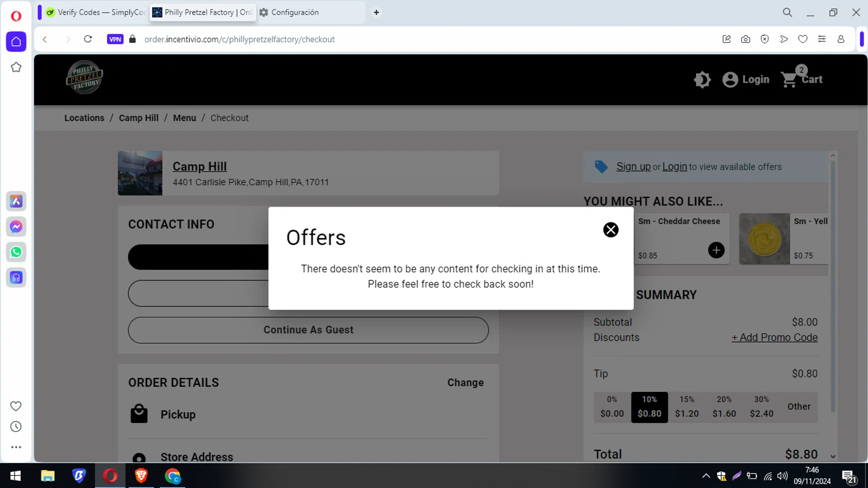Screen dimensions: 868x488
Task: Open Aria AI sidebar icon
Action: pos(16,201)
